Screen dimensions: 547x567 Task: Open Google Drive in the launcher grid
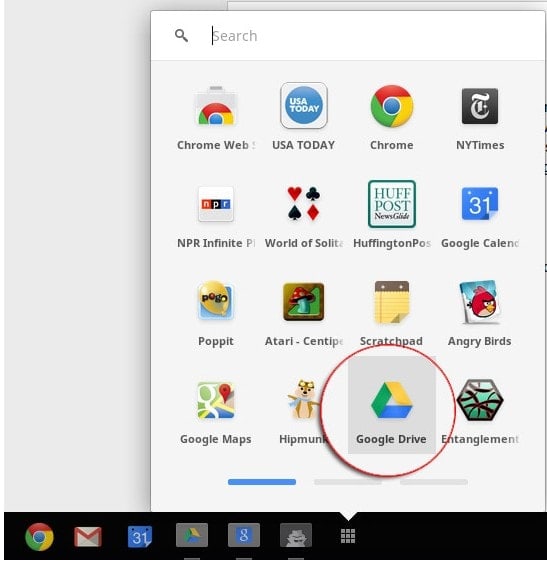(392, 405)
